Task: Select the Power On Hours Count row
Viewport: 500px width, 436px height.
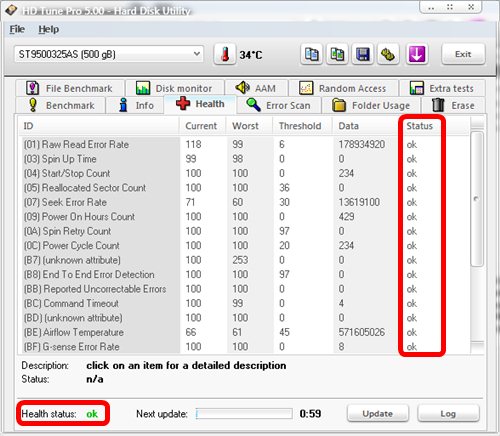Action: click(244, 217)
